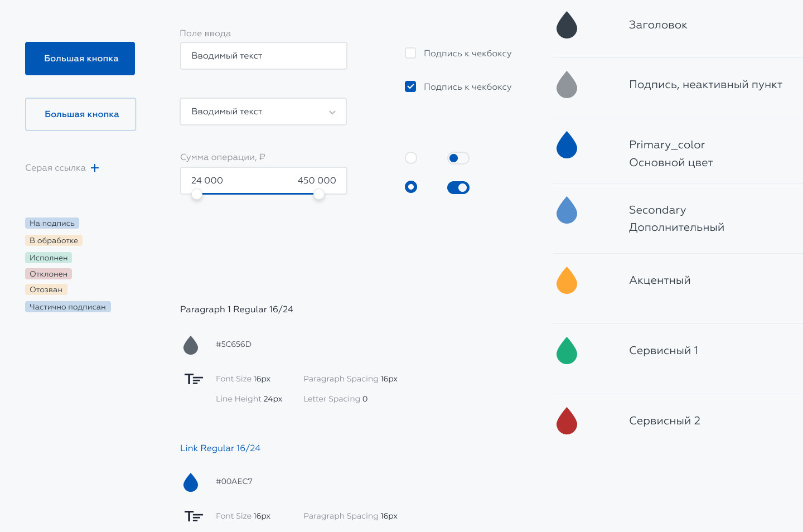
Task: Click the 'В обработке' status tag
Action: [54, 240]
